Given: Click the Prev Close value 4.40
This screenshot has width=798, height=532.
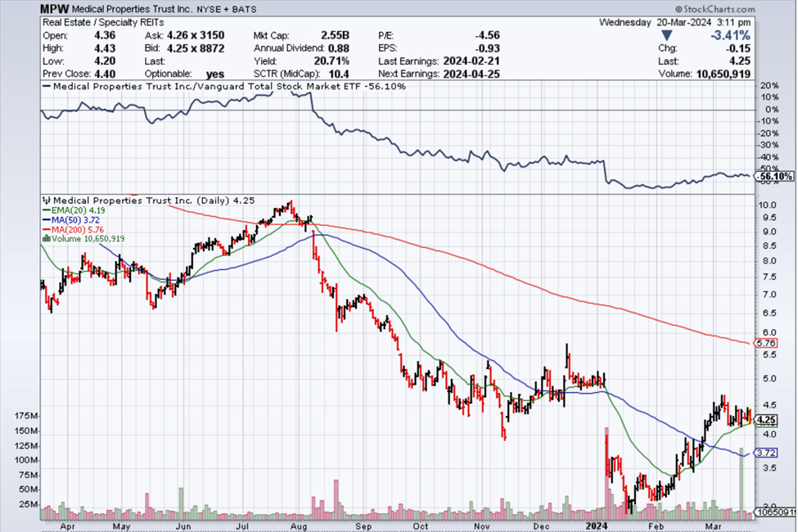Looking at the screenshot, I should click(x=105, y=74).
